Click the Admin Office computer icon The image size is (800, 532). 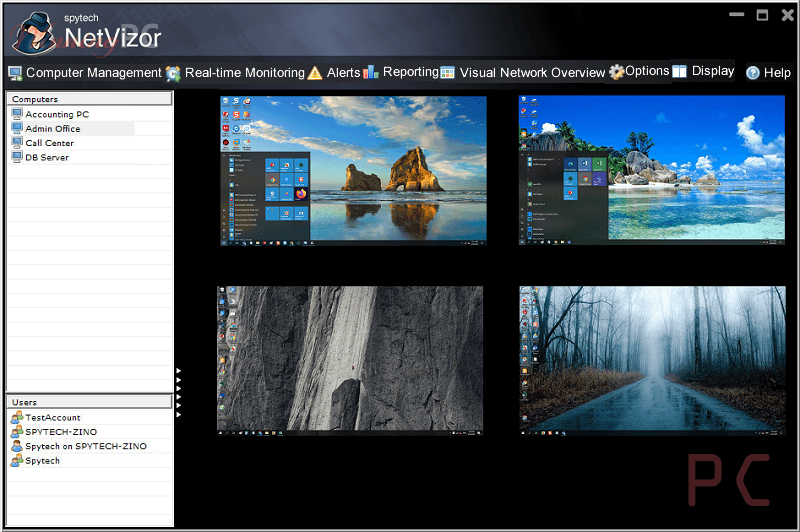click(17, 128)
